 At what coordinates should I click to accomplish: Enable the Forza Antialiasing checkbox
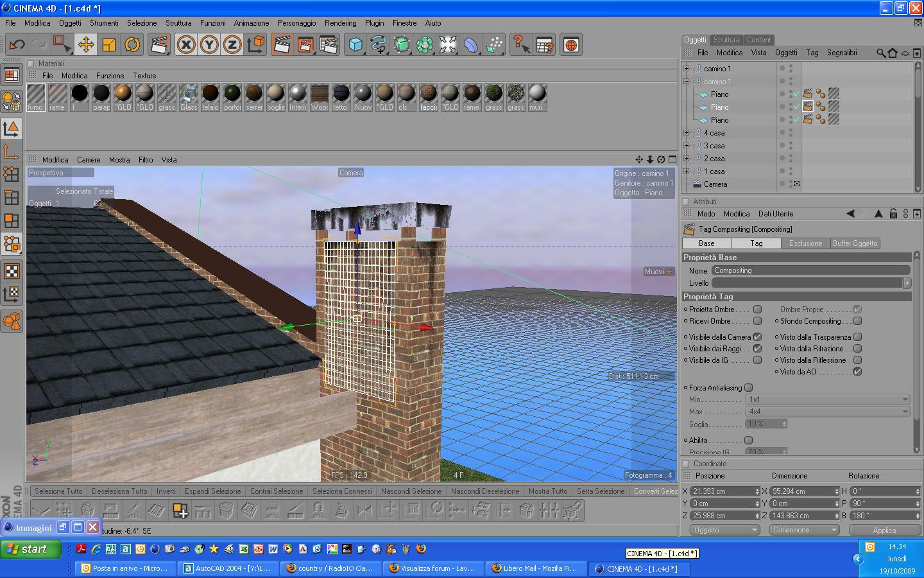pos(748,388)
